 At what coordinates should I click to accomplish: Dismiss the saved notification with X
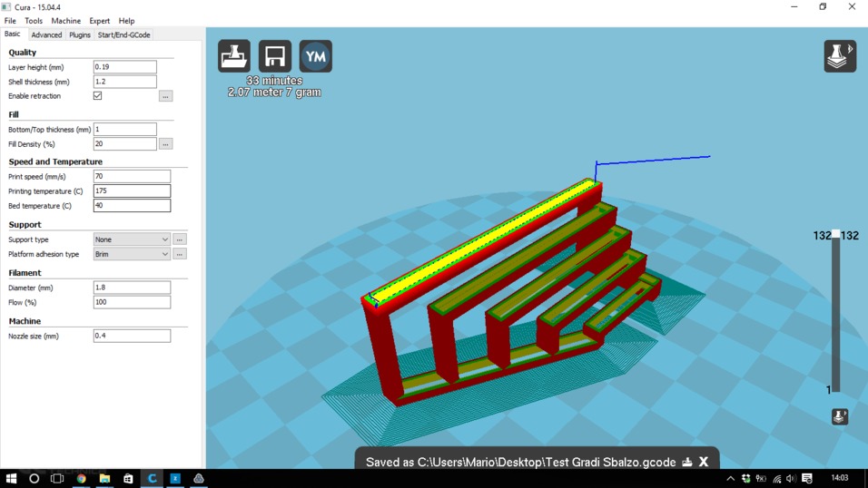704,462
